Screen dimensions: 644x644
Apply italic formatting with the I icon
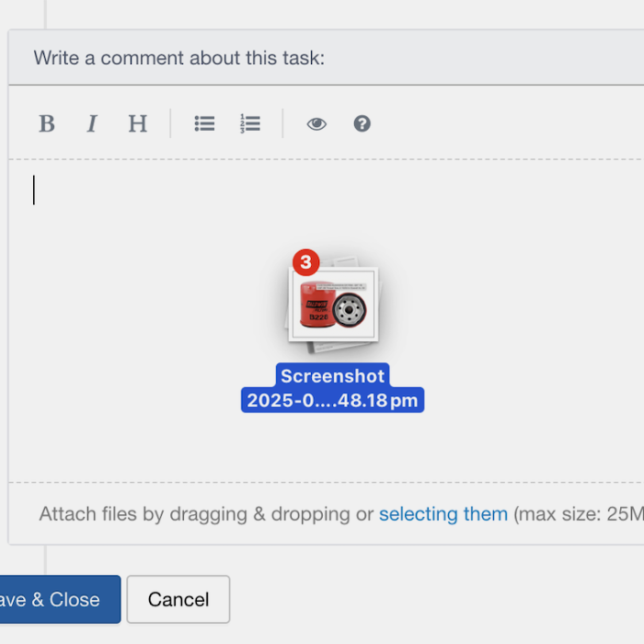(92, 123)
